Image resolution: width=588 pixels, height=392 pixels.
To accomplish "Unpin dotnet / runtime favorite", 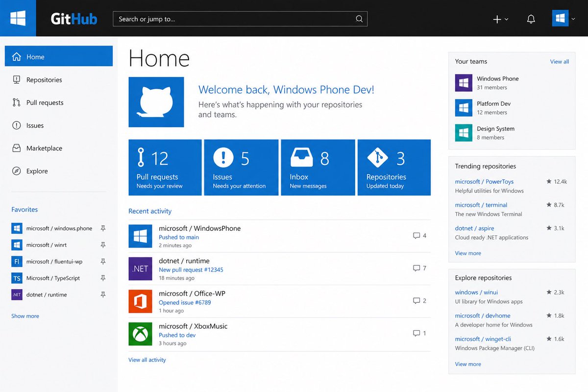I will tap(103, 294).
